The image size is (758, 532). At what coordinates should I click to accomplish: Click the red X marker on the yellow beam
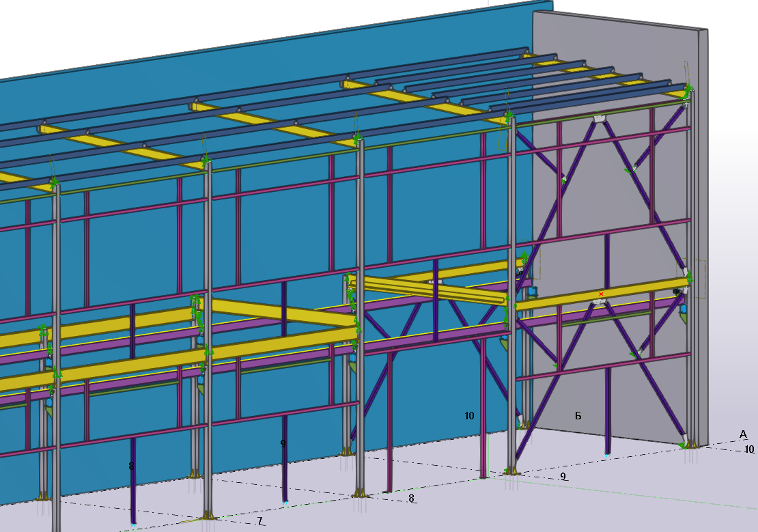click(601, 294)
